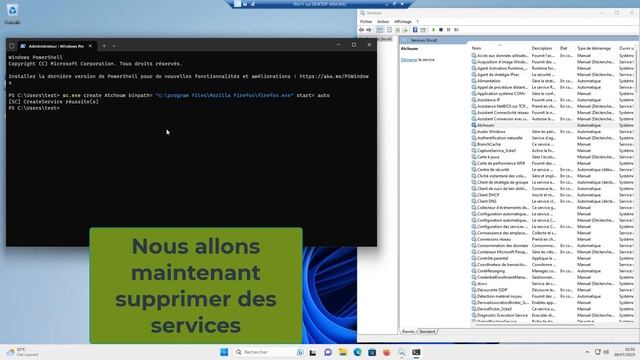
Task: Open Fichier menu in Services window
Action: pos(366,22)
